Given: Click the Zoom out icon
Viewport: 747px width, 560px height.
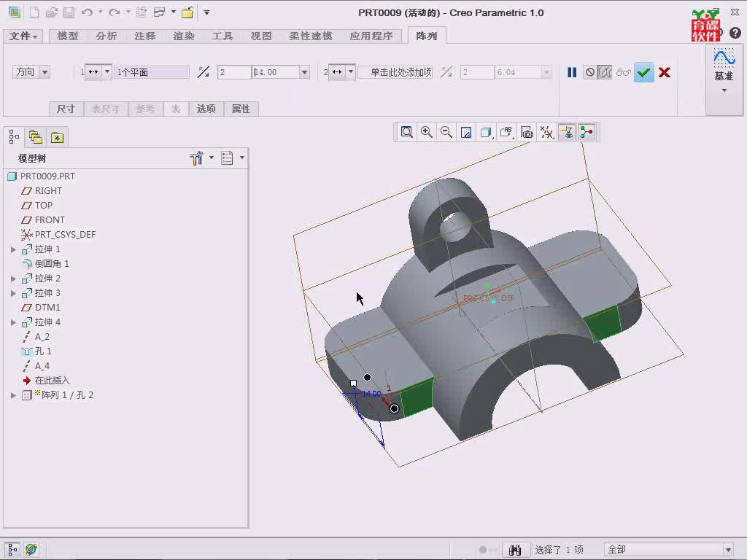Looking at the screenshot, I should click(x=446, y=132).
